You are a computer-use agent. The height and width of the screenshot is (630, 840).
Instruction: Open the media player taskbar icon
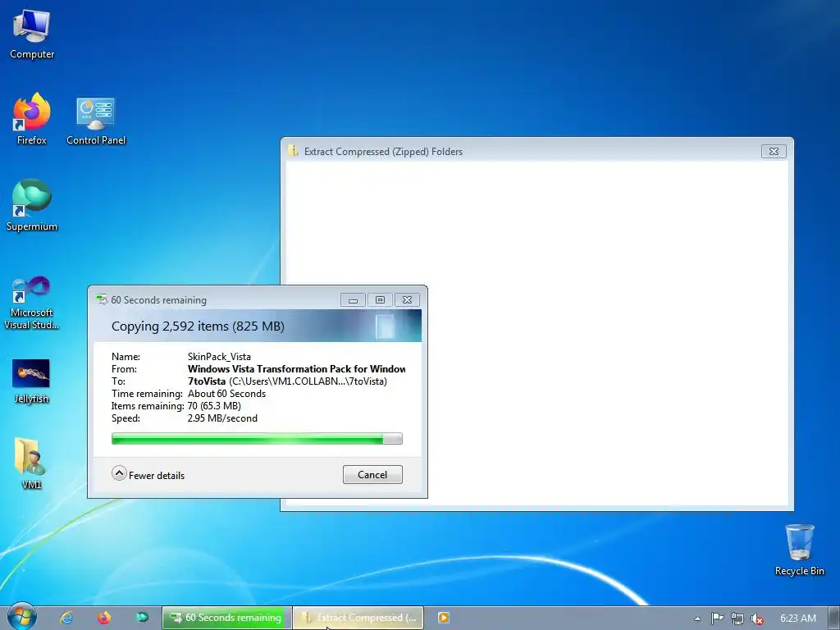444,618
